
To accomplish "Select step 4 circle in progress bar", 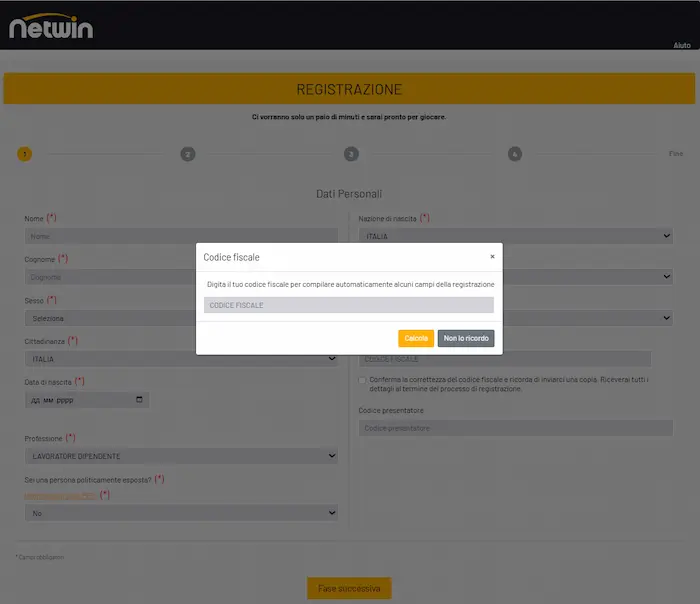I will coord(515,154).
